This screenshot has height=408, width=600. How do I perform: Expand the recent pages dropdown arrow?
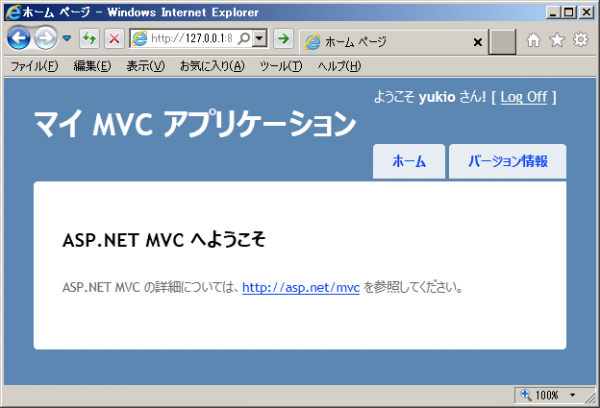tap(67, 39)
